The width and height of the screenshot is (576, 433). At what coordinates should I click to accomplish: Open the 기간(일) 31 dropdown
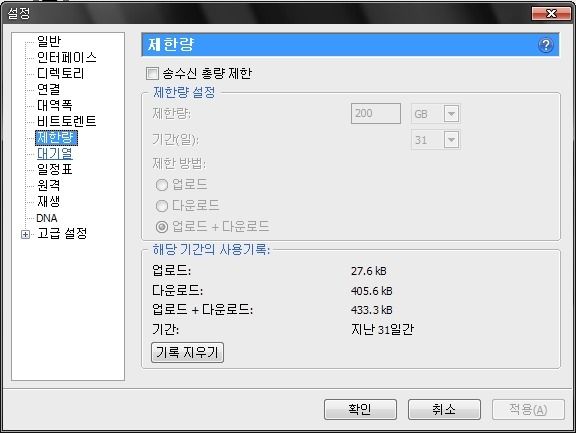[435, 140]
